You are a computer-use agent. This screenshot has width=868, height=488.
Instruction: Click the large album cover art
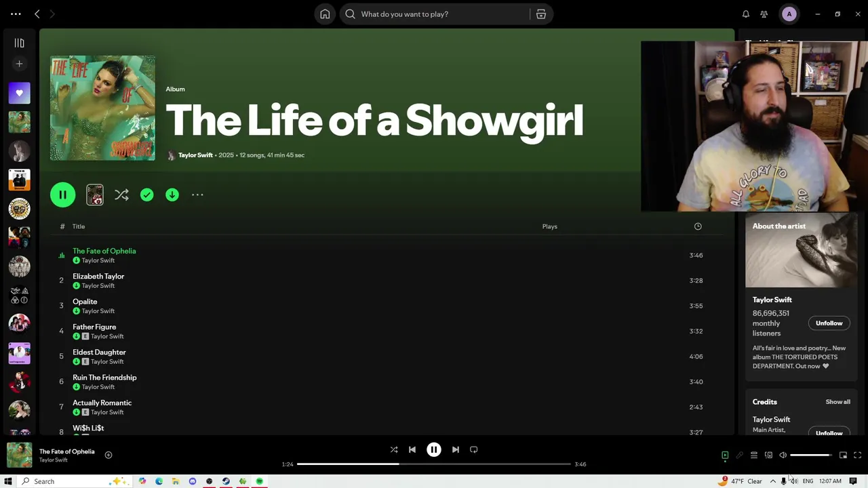(x=102, y=108)
